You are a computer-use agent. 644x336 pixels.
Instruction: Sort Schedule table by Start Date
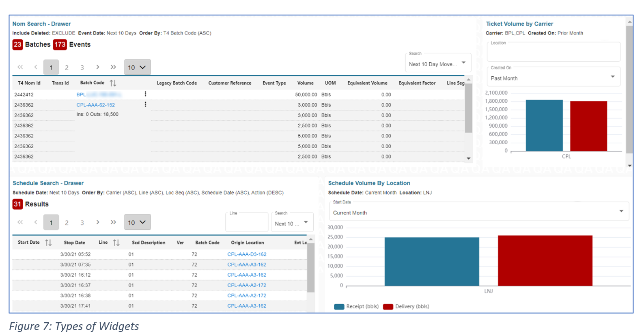click(x=48, y=243)
